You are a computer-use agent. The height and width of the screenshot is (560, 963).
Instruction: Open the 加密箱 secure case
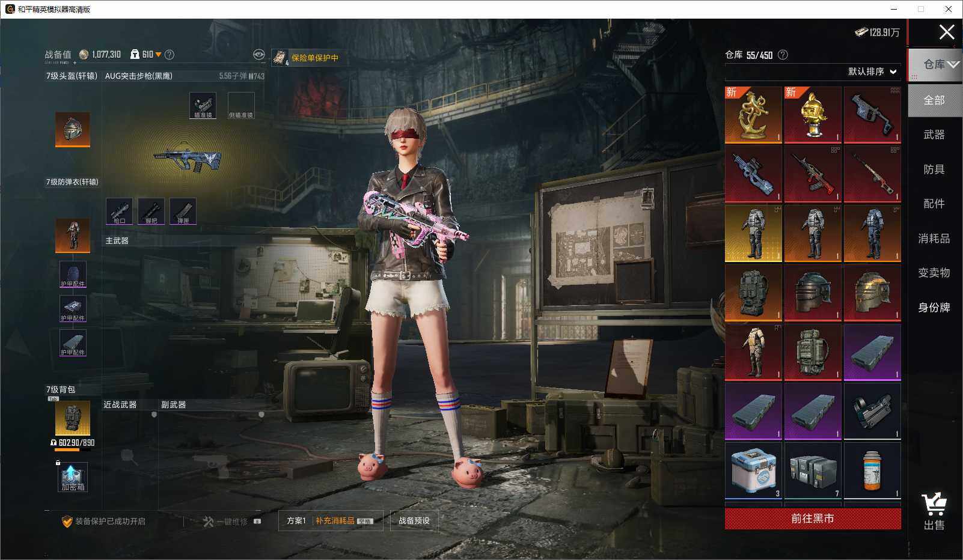click(x=73, y=477)
